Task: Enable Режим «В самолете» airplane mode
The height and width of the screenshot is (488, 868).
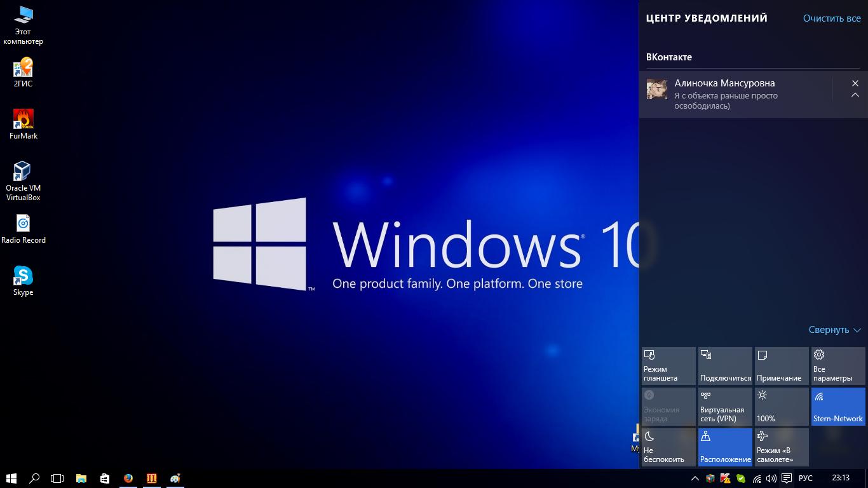Action: coord(782,447)
